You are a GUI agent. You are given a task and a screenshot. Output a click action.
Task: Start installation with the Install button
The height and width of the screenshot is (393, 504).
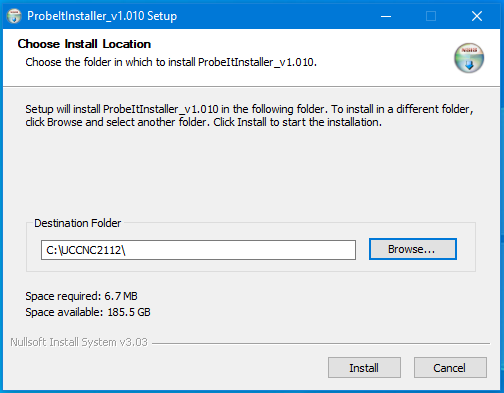pos(364,368)
